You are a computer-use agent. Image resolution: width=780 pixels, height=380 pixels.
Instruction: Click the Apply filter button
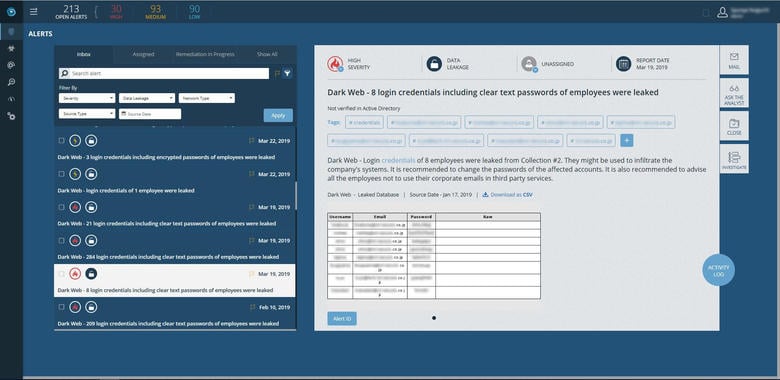[x=278, y=115]
